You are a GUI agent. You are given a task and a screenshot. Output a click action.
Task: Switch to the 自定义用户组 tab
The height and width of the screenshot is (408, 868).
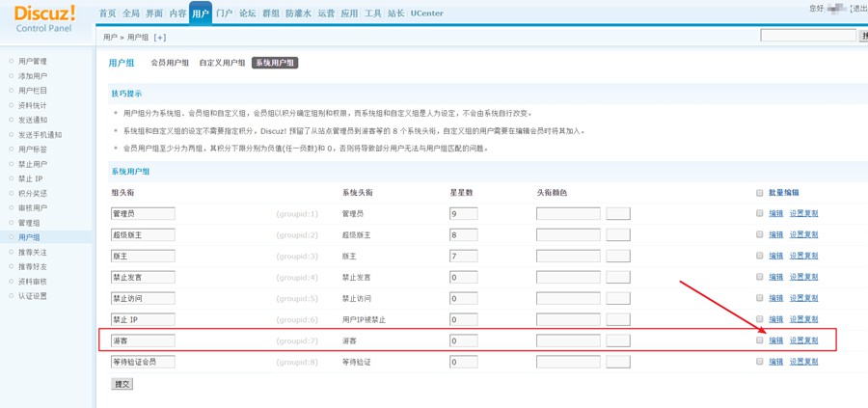pos(222,63)
